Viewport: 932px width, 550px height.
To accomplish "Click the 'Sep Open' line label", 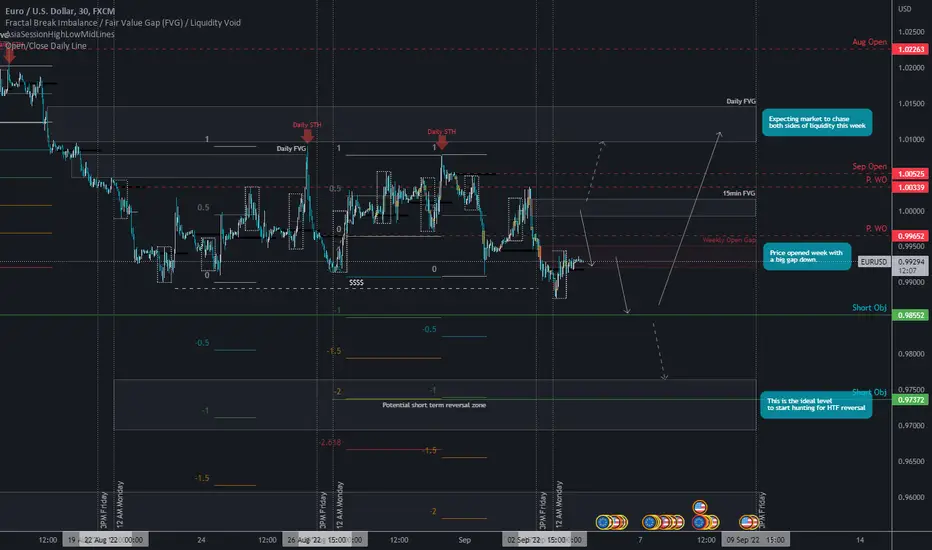I will pyautogui.click(x=869, y=166).
